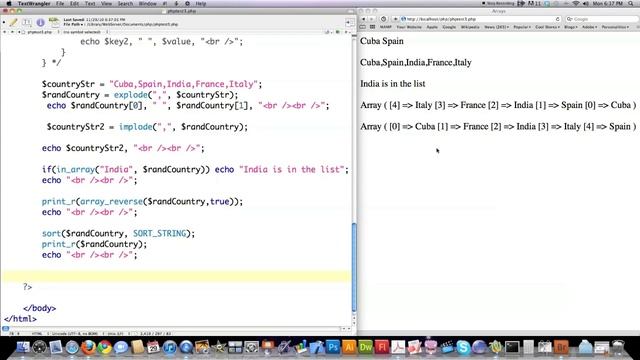Click the explode function call in code
640x360 pixels.
(x=131, y=95)
